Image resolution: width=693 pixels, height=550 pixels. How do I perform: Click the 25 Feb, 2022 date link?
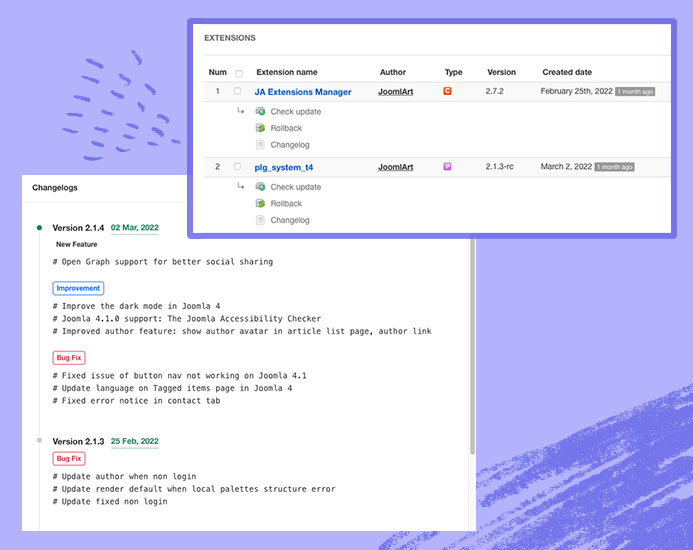pos(135,441)
